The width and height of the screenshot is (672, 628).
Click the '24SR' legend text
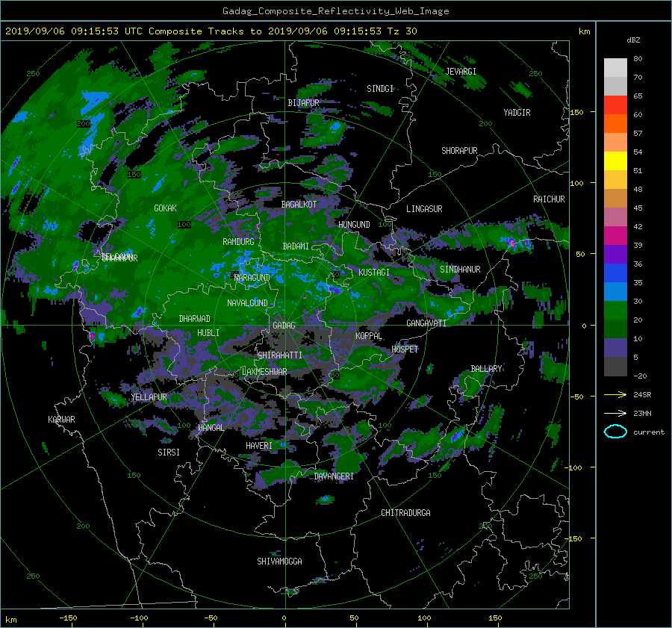(x=642, y=395)
